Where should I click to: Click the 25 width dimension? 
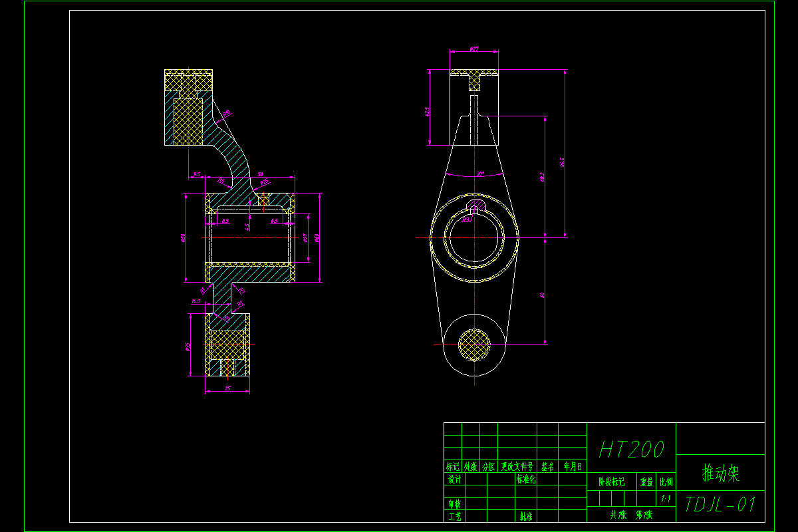coord(227,389)
